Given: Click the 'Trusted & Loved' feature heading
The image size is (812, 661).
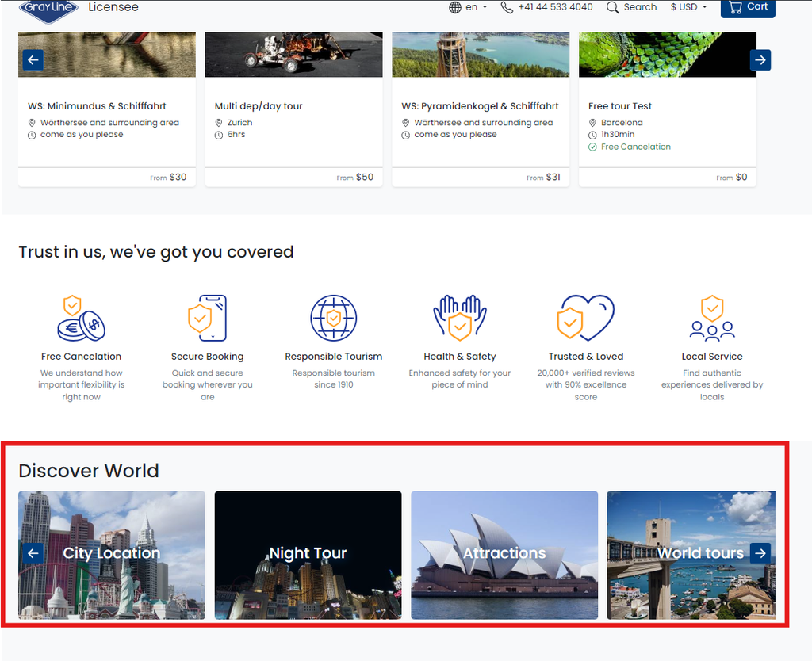Looking at the screenshot, I should click(x=586, y=357).
